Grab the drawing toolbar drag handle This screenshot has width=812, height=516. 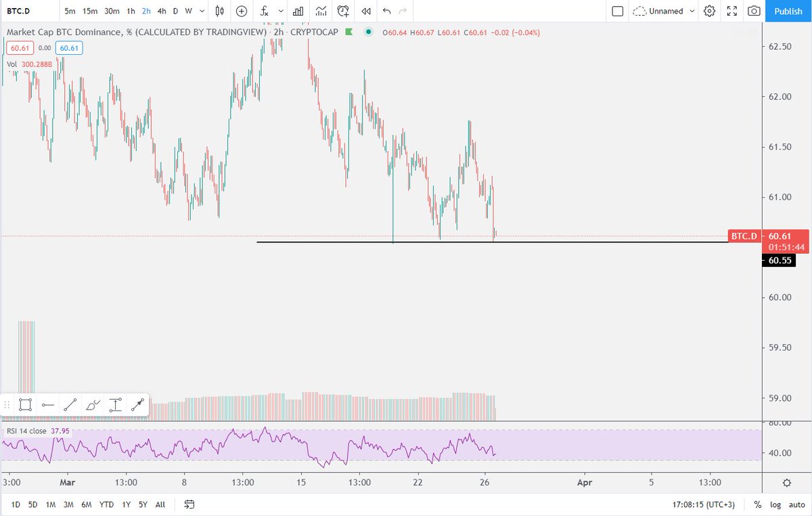point(8,405)
